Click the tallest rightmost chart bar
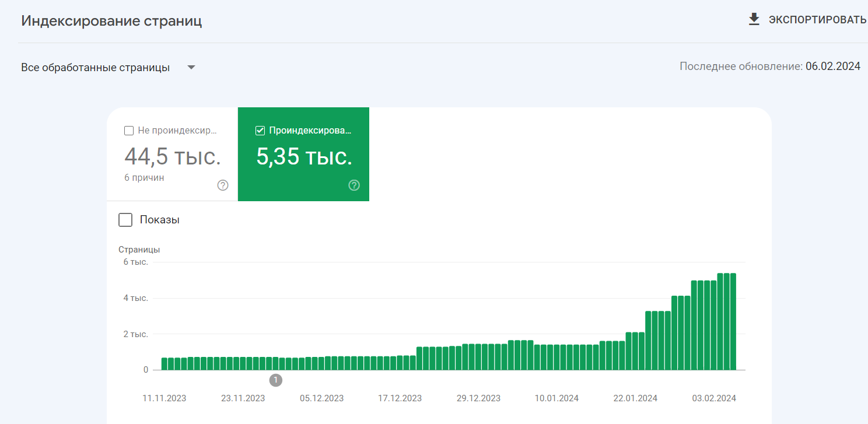This screenshot has width=868, height=424. [x=733, y=321]
